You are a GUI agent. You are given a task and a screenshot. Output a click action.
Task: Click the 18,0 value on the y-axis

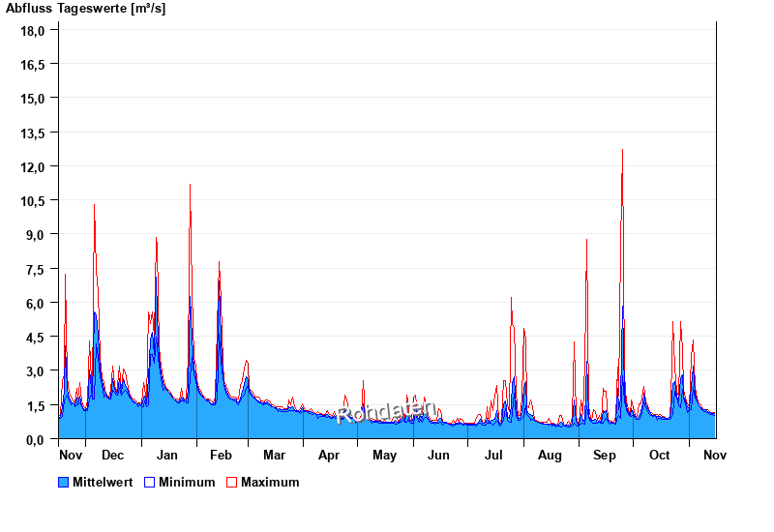(x=33, y=30)
